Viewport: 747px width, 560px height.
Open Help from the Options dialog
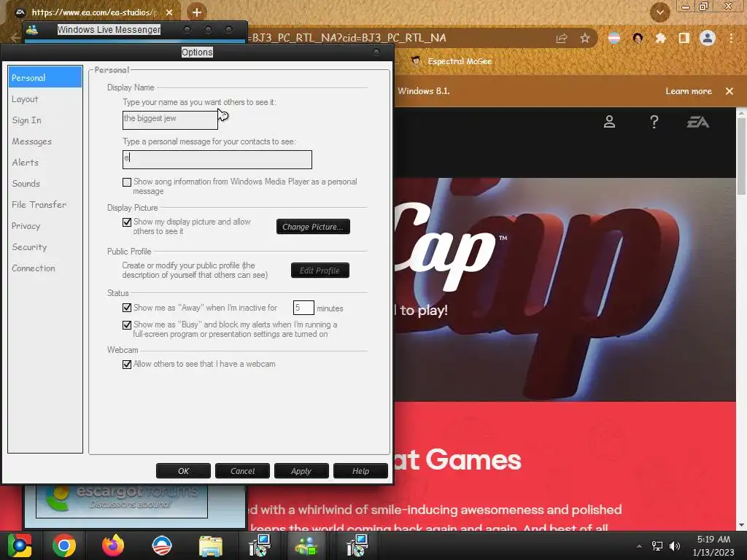[x=360, y=471]
